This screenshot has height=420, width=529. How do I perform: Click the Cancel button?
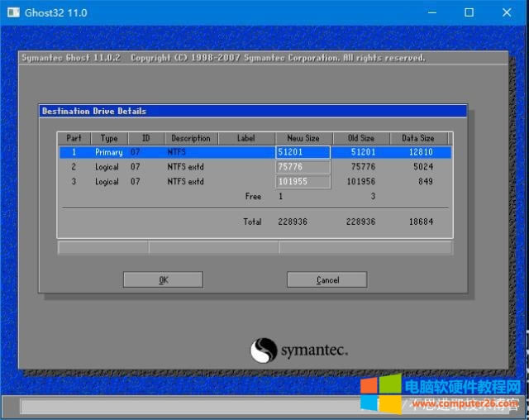[327, 279]
